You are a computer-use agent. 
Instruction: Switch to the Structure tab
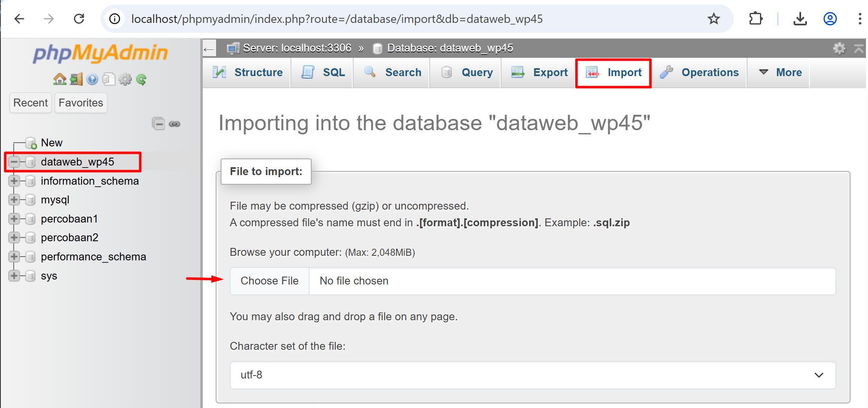tap(248, 72)
